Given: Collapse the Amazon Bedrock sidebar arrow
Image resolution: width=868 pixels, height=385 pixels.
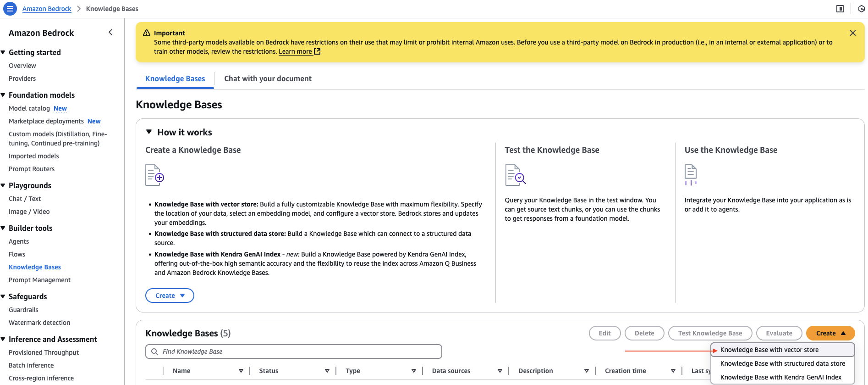Looking at the screenshot, I should click(x=110, y=32).
